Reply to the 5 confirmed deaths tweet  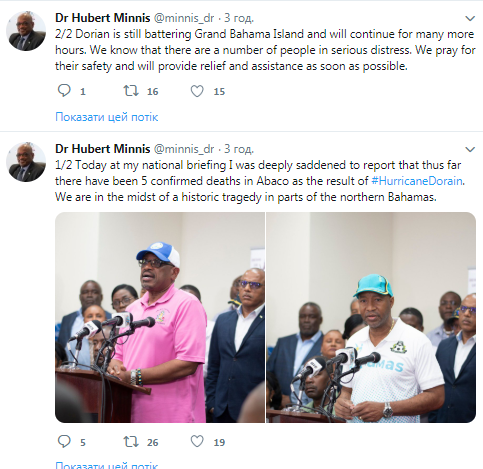(x=64, y=442)
